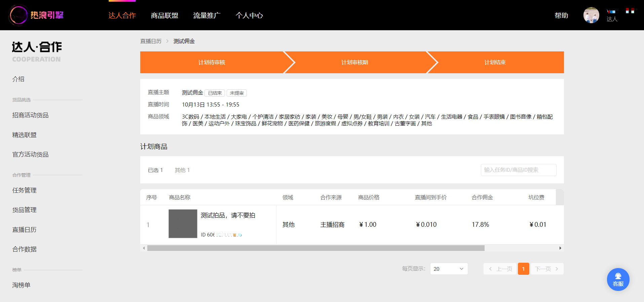The width and height of the screenshot is (644, 302).
Task: Click the gray product thumbnail image
Action: point(183,224)
